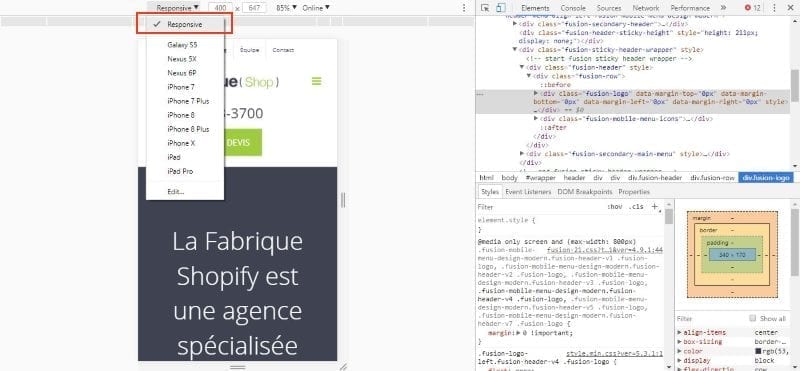Choose Nexus 6P device

(185, 73)
